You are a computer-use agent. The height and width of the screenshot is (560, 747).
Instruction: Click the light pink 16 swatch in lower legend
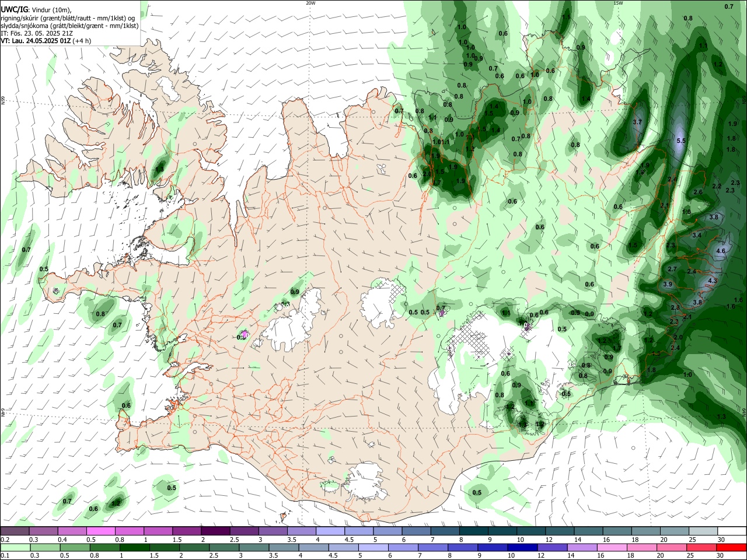pos(612,547)
